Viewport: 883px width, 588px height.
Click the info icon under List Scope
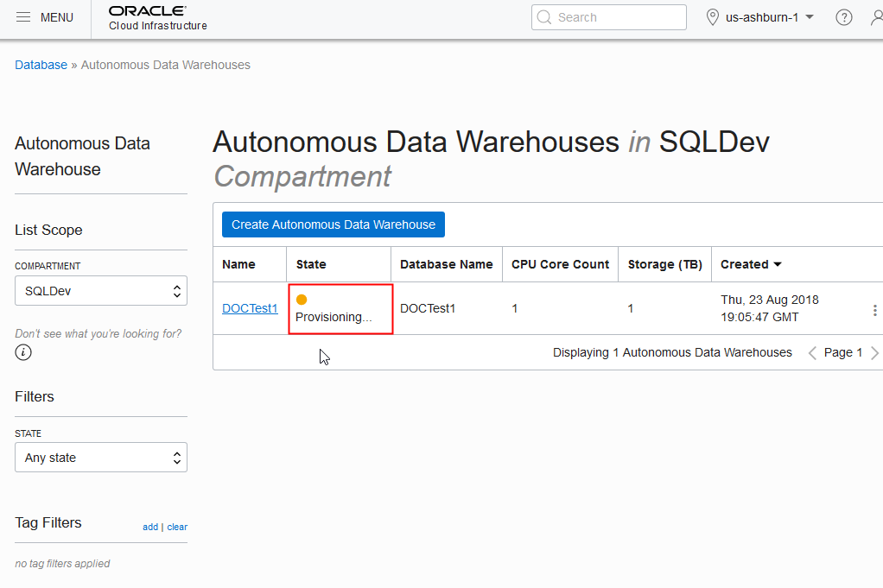coord(23,352)
